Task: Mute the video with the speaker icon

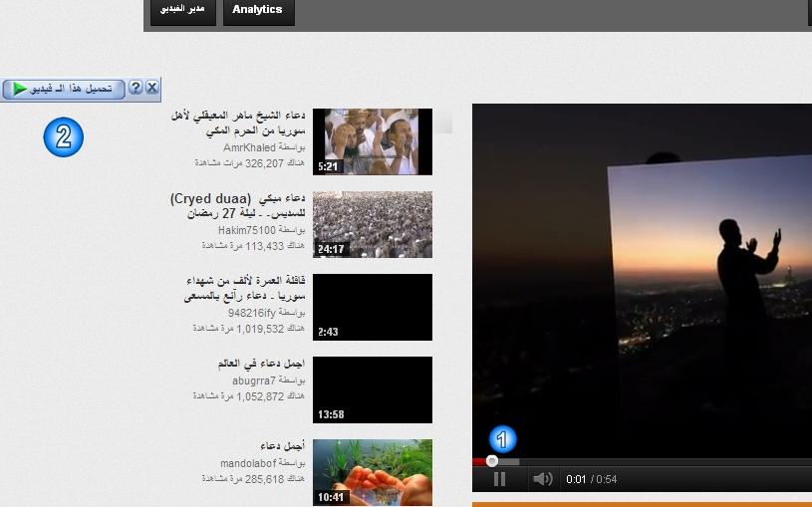Action: point(542,479)
